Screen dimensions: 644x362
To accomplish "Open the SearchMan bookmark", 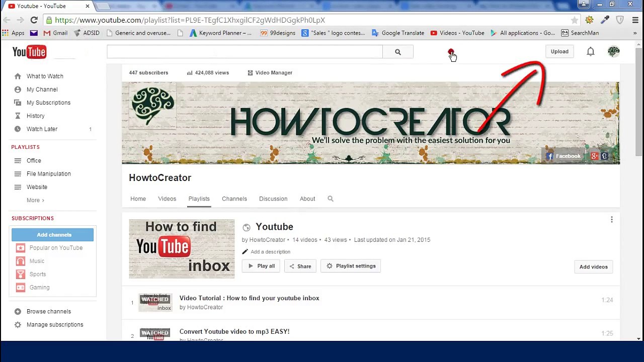I will (580, 33).
